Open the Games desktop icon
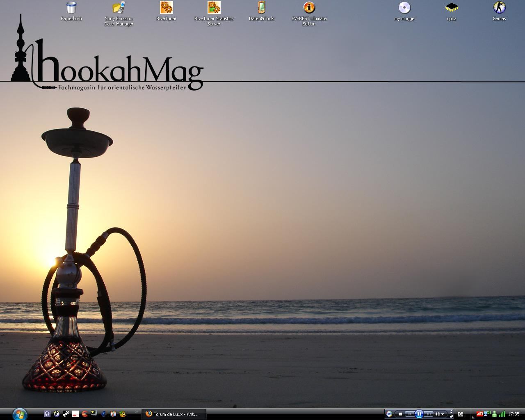Image resolution: width=525 pixels, height=420 pixels. 499,11
